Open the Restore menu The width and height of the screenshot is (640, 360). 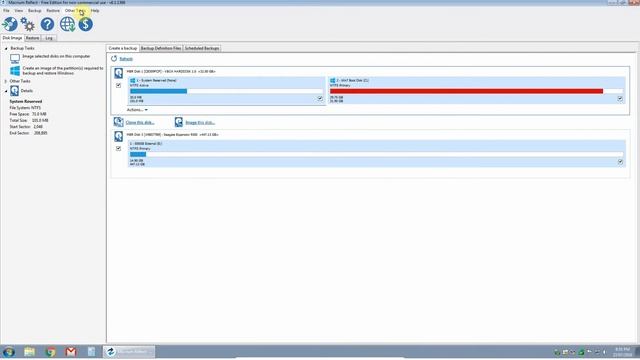pyautogui.click(x=53, y=11)
